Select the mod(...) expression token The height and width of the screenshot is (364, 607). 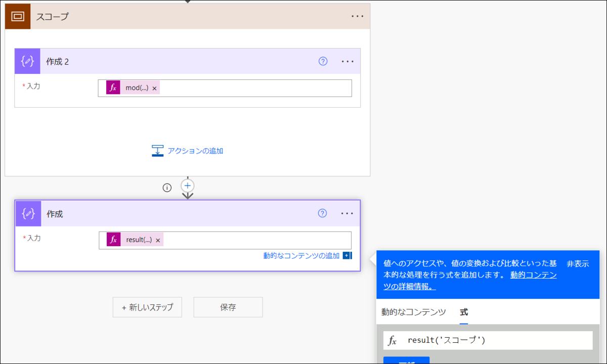click(x=133, y=87)
